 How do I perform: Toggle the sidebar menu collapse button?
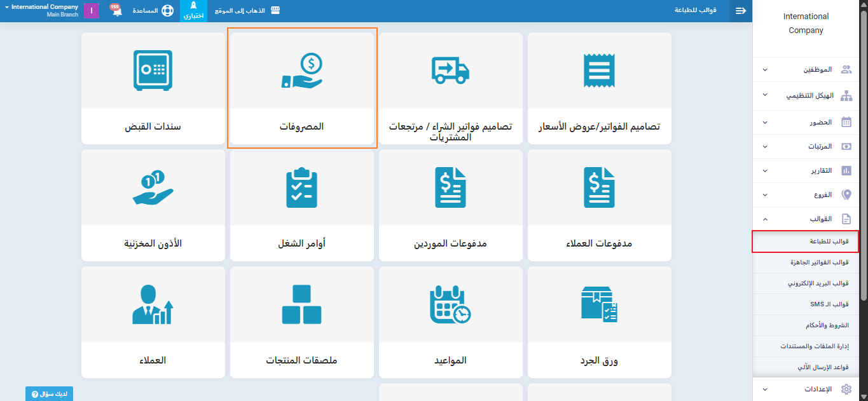click(740, 11)
